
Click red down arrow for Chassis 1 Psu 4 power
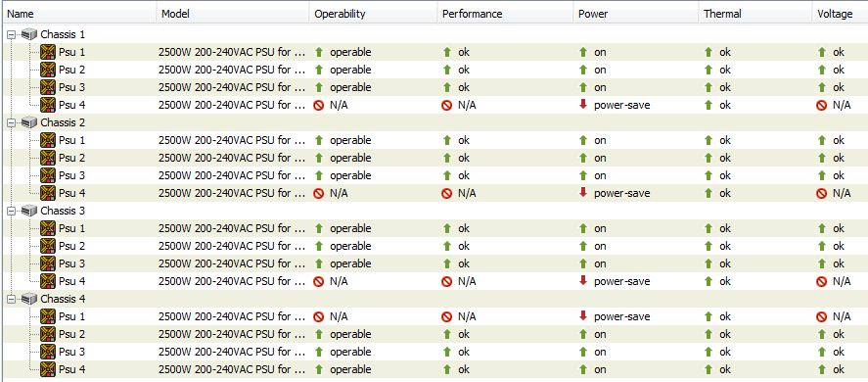point(583,104)
